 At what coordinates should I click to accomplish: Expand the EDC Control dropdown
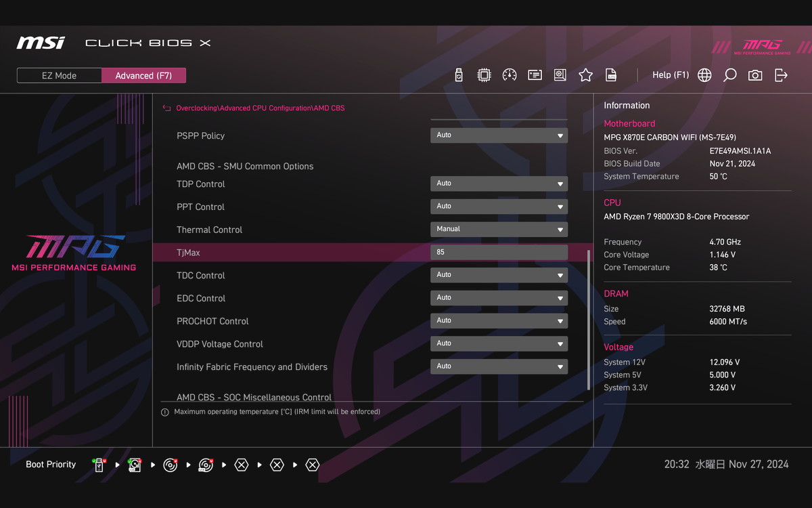[x=499, y=298]
